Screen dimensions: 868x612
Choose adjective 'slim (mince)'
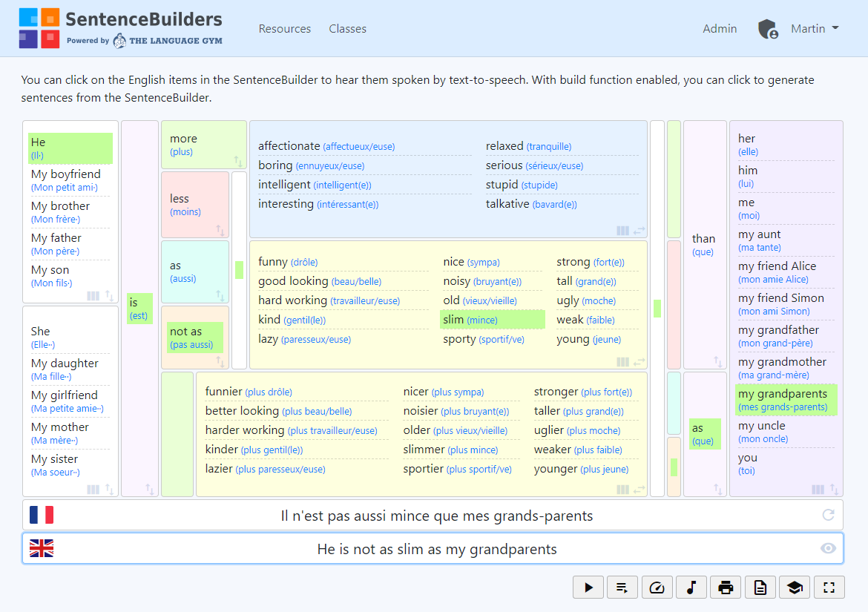tap(493, 320)
